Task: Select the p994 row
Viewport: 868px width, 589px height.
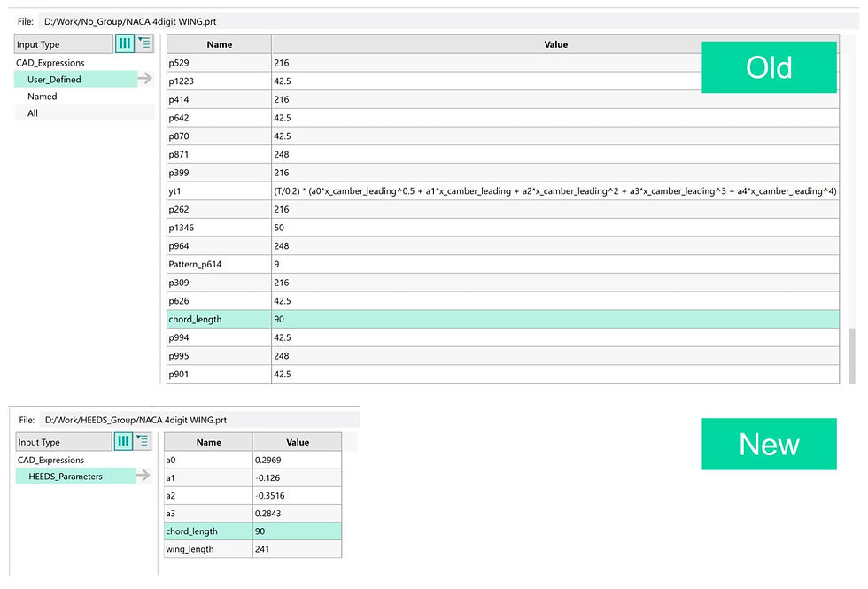Action: (503, 337)
